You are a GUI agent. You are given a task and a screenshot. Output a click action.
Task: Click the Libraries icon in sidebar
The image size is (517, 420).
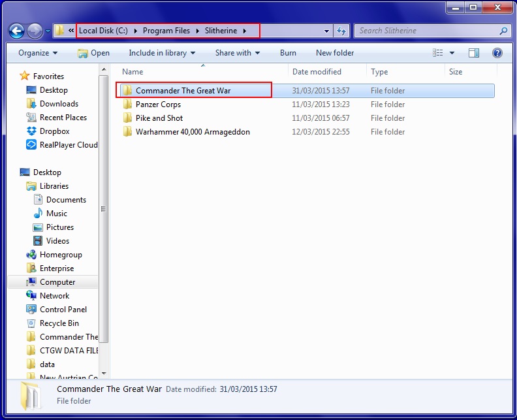(x=31, y=186)
